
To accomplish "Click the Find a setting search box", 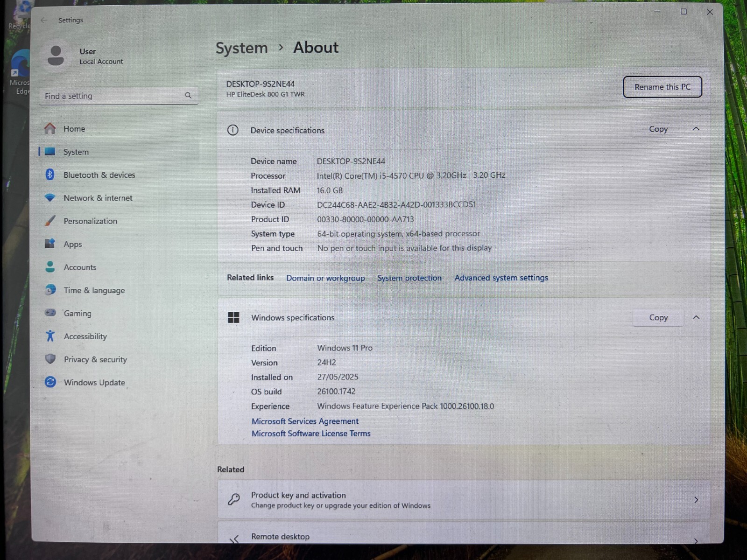I will (x=119, y=96).
